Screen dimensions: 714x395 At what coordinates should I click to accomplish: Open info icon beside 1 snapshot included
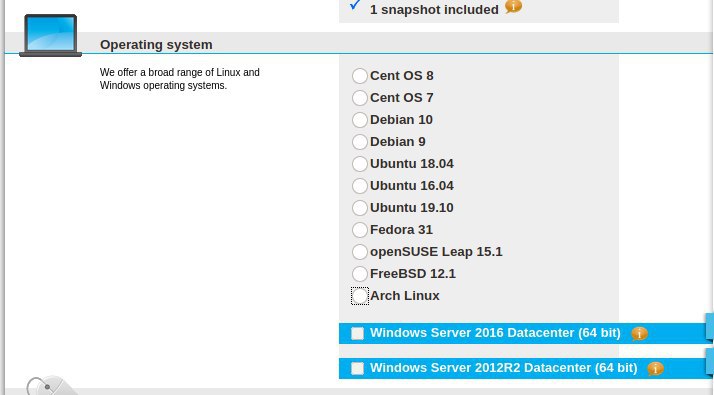pyautogui.click(x=513, y=6)
